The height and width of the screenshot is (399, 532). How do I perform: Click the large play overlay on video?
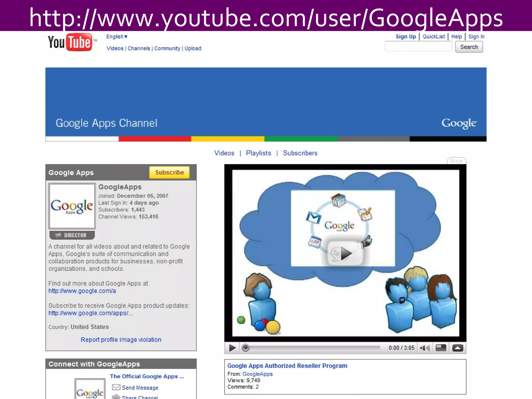point(345,254)
